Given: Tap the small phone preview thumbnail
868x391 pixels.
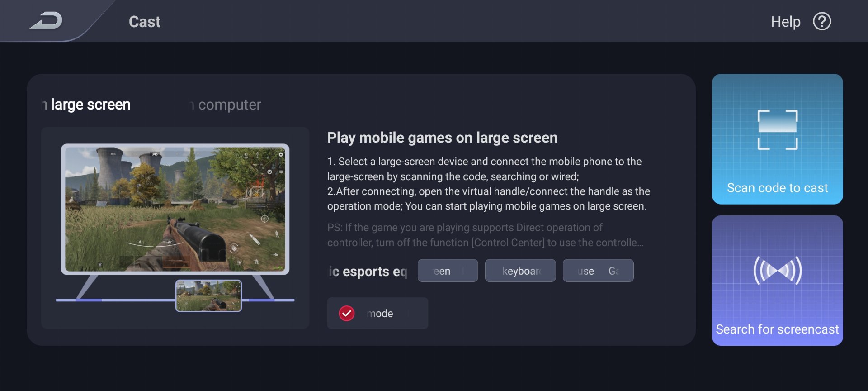Looking at the screenshot, I should pyautogui.click(x=208, y=296).
